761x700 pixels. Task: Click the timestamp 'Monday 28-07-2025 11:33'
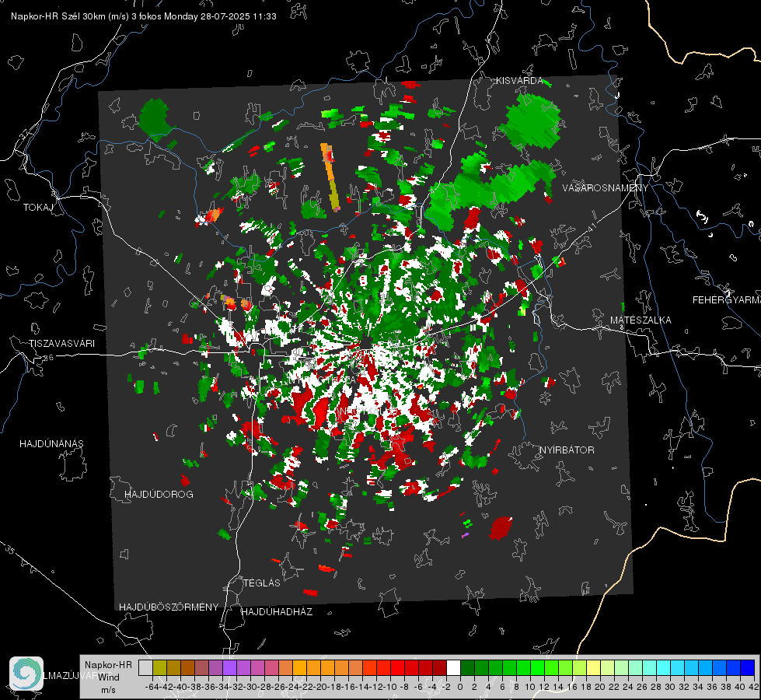pyautogui.click(x=220, y=16)
